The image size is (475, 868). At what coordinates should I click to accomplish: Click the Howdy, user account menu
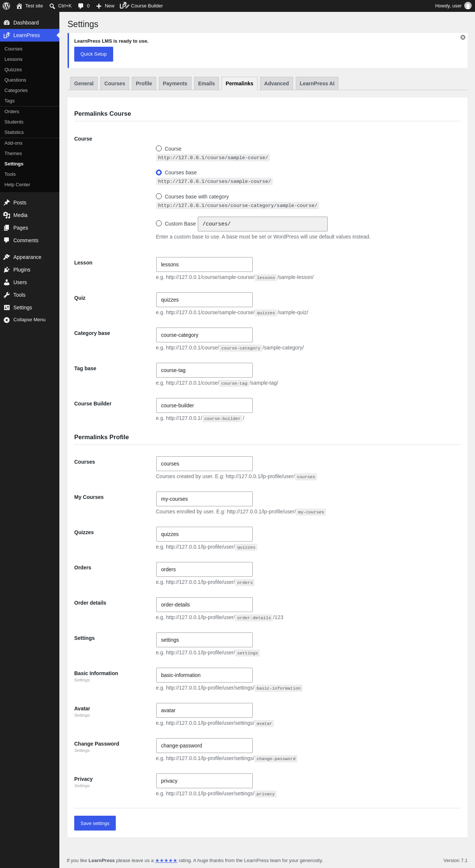(x=453, y=6)
